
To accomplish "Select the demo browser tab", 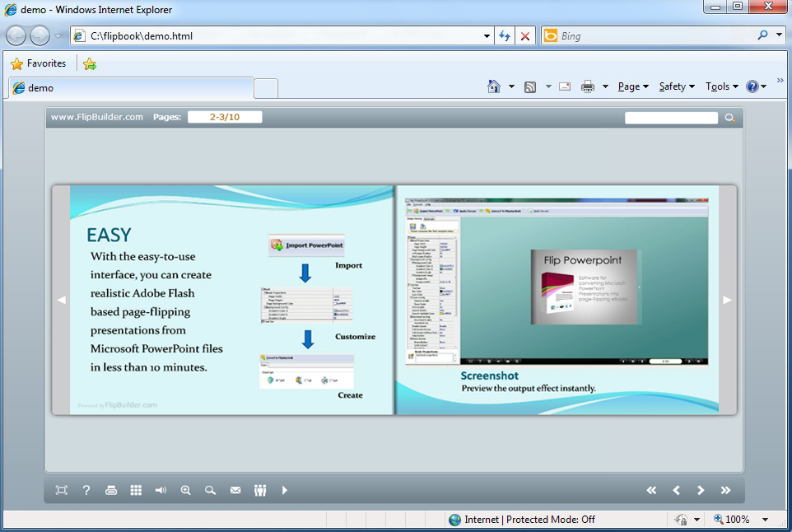I will (x=132, y=88).
